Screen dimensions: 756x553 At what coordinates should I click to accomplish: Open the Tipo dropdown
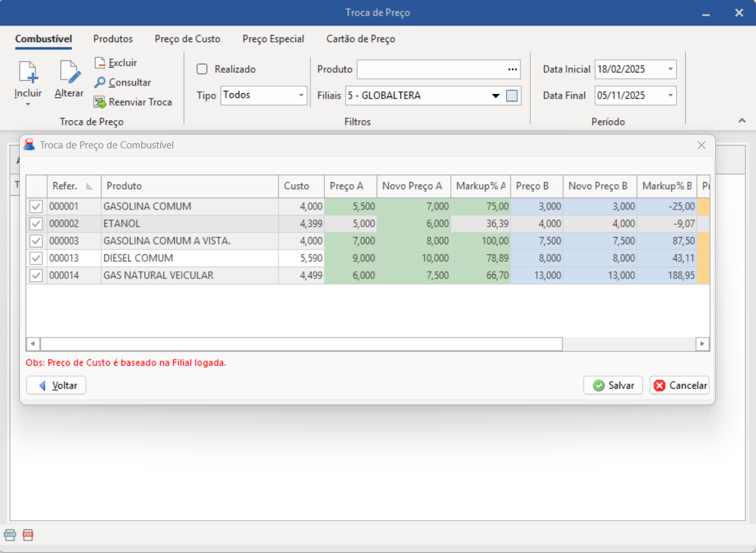pyautogui.click(x=301, y=96)
